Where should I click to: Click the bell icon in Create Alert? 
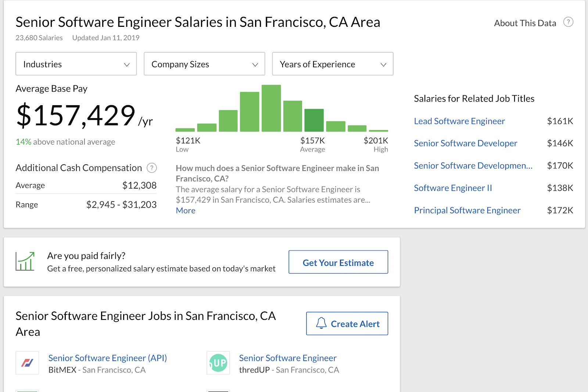click(x=321, y=323)
